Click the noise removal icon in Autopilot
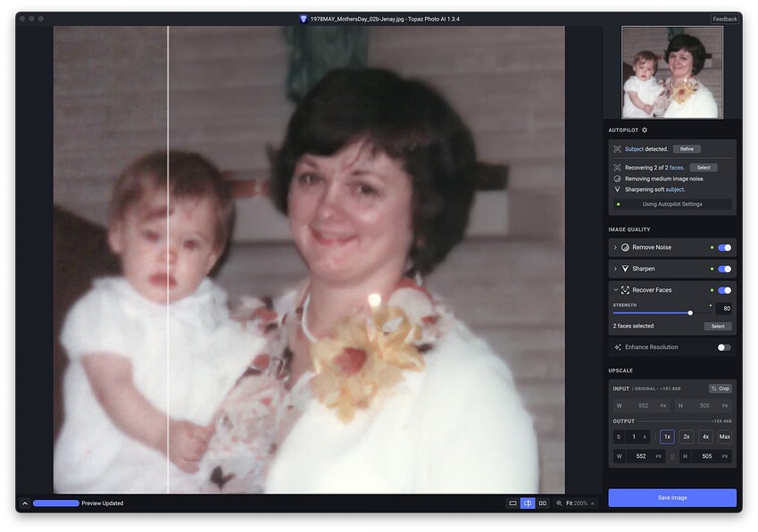This screenshot has height=532, width=758. tap(617, 179)
